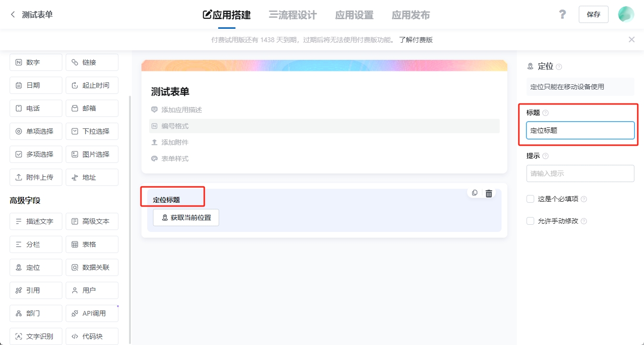Click the help icon beside 提示 label

[x=545, y=156]
